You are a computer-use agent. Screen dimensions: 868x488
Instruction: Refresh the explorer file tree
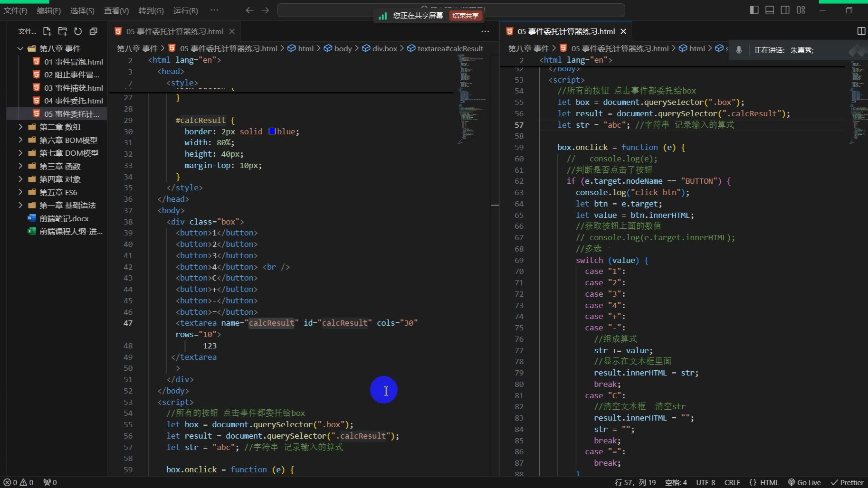pos(78,31)
